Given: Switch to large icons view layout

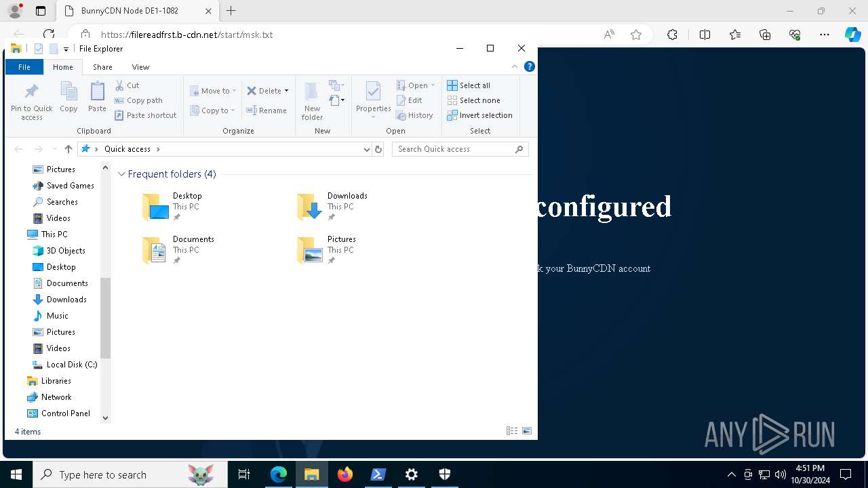Looking at the screenshot, I should 527,431.
